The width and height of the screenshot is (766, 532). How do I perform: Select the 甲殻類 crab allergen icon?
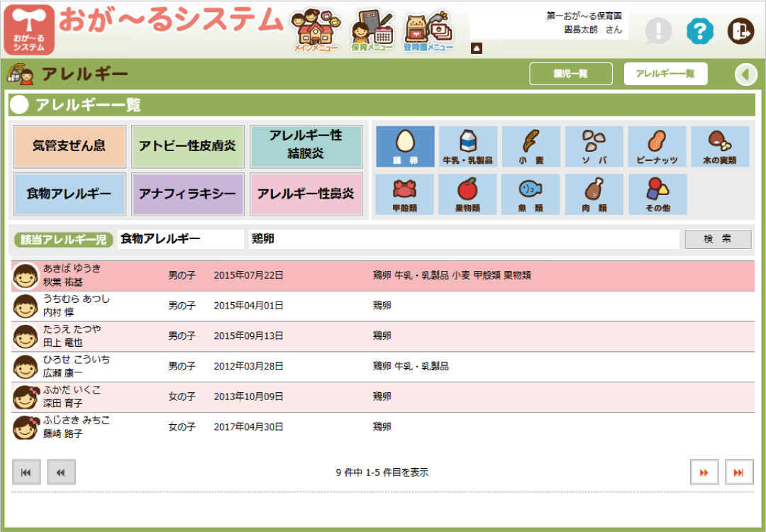click(x=404, y=194)
